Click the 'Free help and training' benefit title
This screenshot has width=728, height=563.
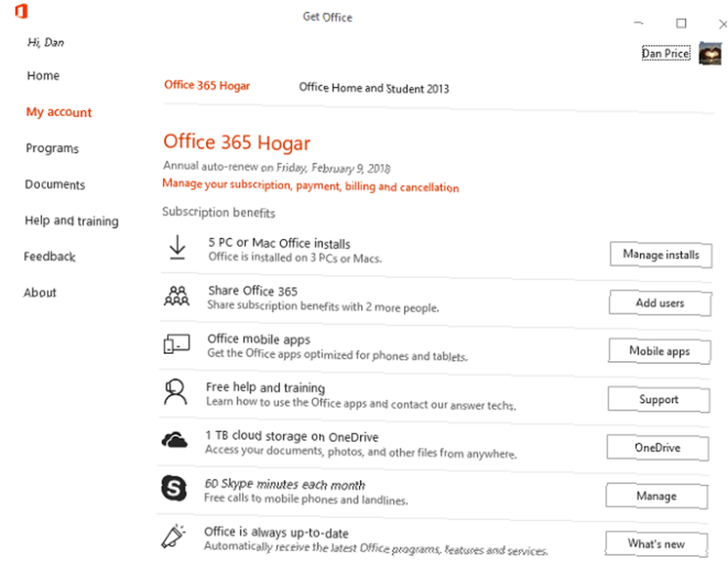point(265,387)
